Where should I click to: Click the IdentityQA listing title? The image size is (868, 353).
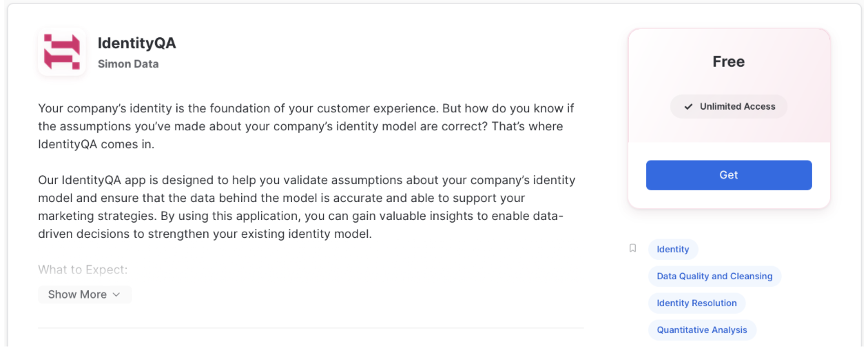(x=137, y=43)
